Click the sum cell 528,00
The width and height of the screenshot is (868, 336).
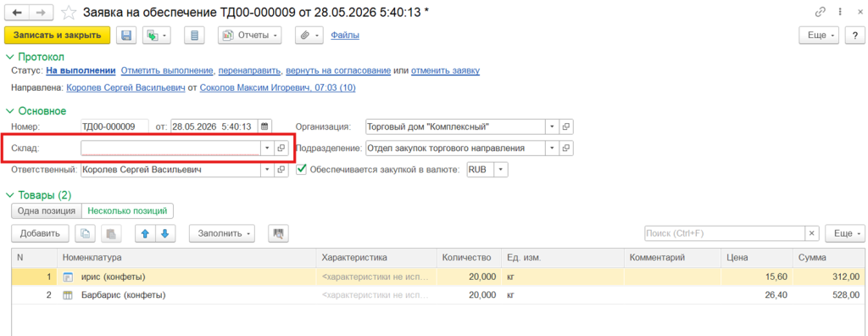pos(829,295)
